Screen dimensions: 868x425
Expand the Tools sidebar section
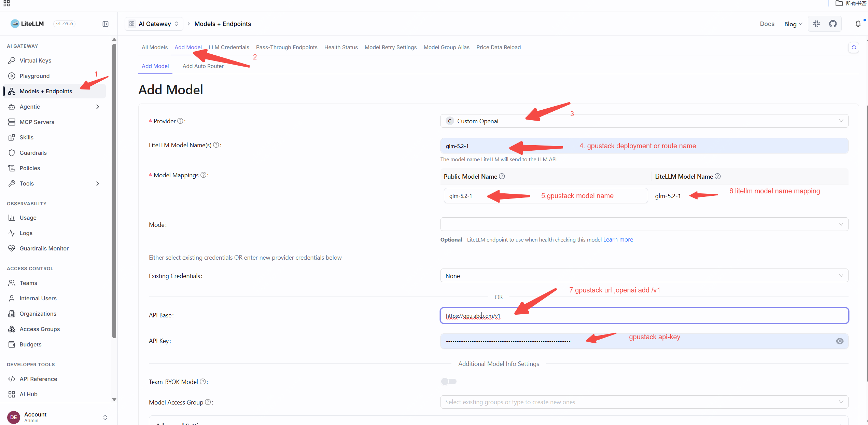click(x=55, y=183)
